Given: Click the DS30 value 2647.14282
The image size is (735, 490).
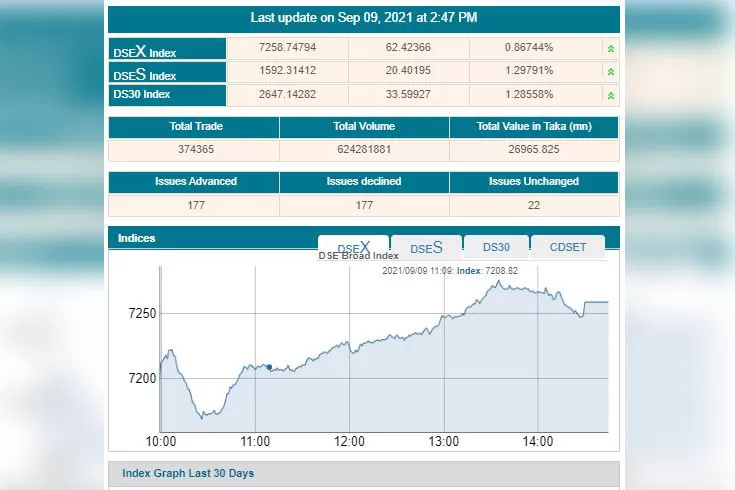Looking at the screenshot, I should [287, 94].
